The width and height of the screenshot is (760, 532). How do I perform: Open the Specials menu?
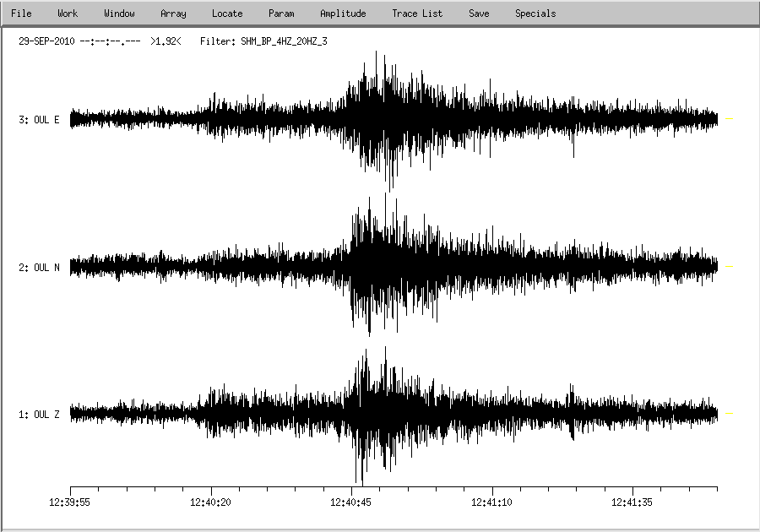pos(535,14)
